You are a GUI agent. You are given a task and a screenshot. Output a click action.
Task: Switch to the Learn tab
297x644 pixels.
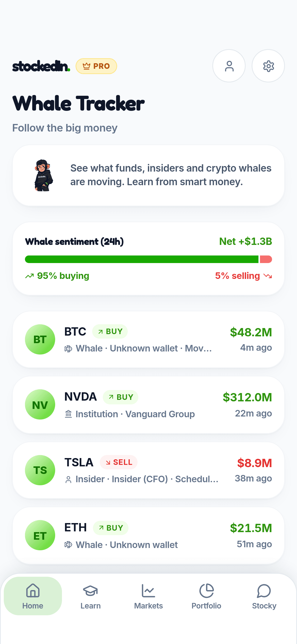pos(90,596)
